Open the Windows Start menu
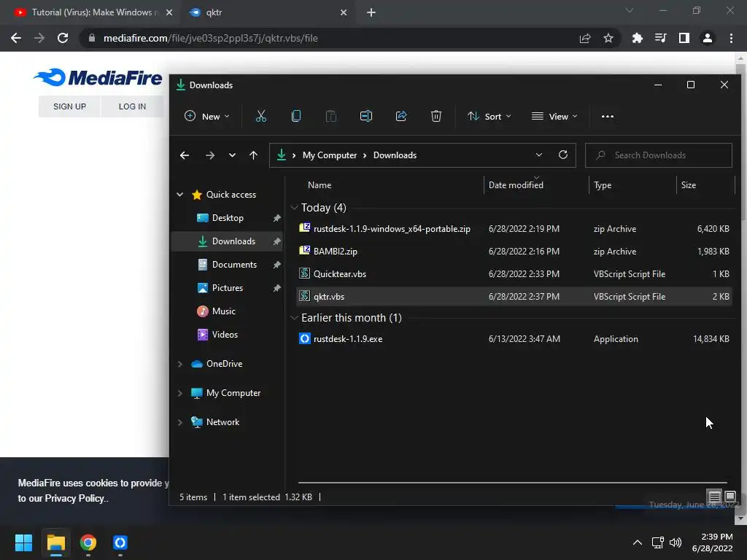The width and height of the screenshot is (747, 560). [x=23, y=542]
